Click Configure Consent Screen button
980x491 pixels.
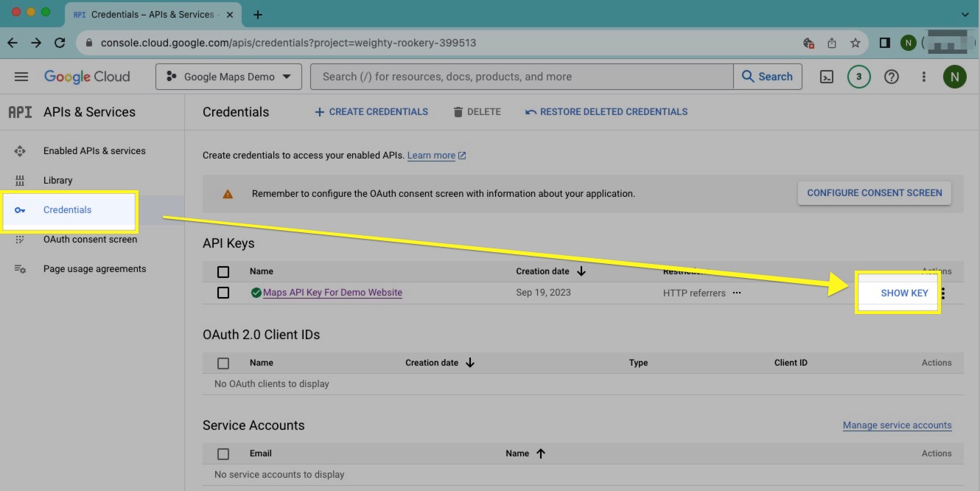coord(875,193)
